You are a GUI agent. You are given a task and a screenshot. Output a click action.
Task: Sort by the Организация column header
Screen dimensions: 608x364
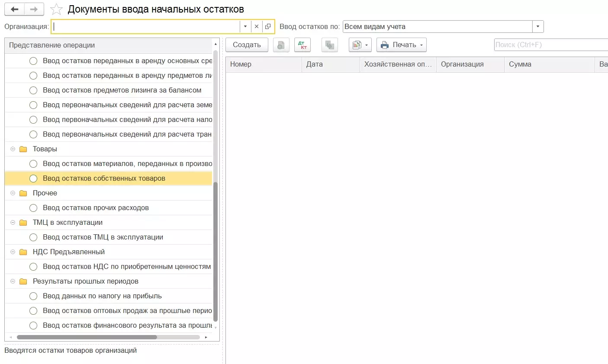point(470,64)
